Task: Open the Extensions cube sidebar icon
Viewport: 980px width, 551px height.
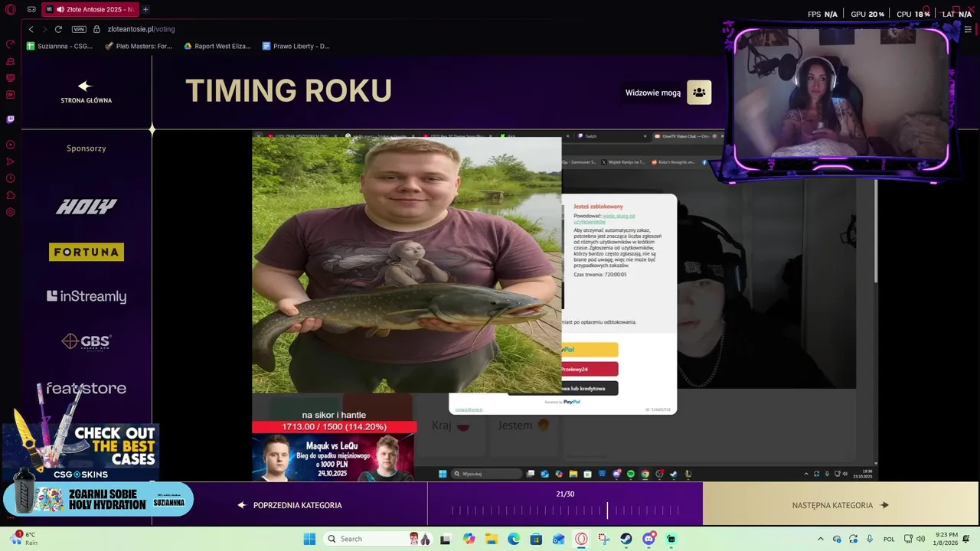Action: pos(11,195)
